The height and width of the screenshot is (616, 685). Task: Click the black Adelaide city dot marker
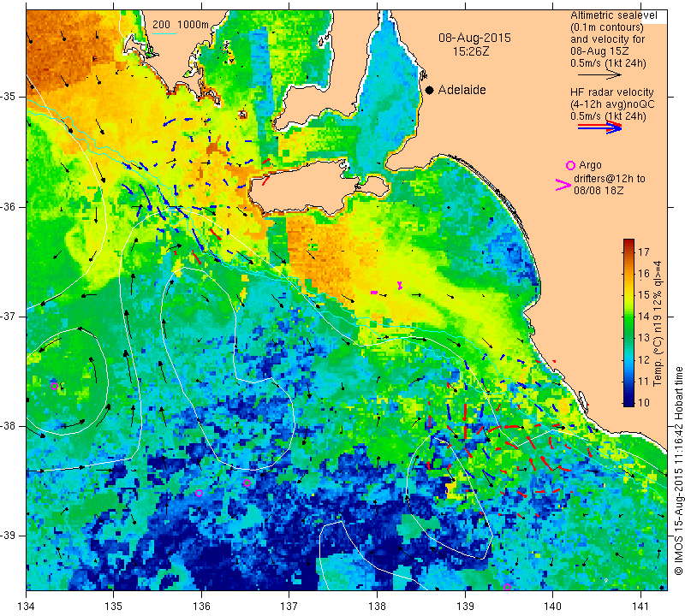430,90
